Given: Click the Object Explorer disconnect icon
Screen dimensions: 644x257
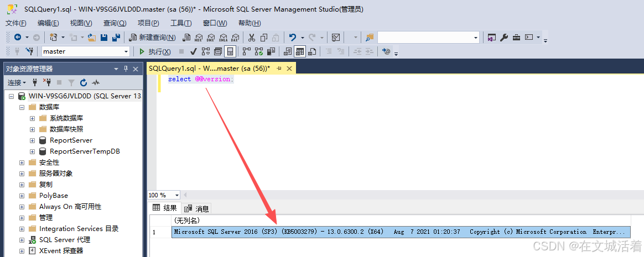Looking at the screenshot, I should tap(47, 82).
